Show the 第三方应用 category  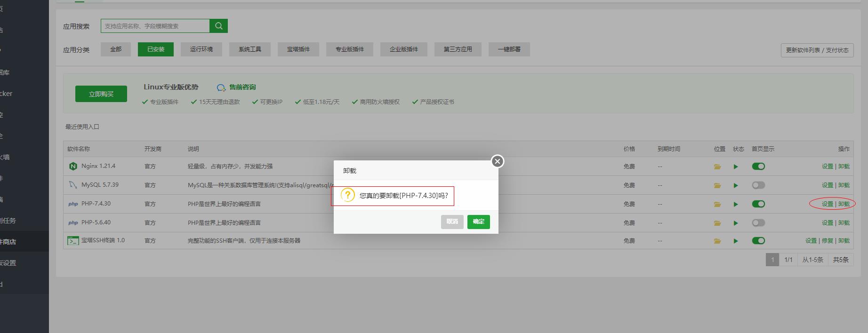458,49
